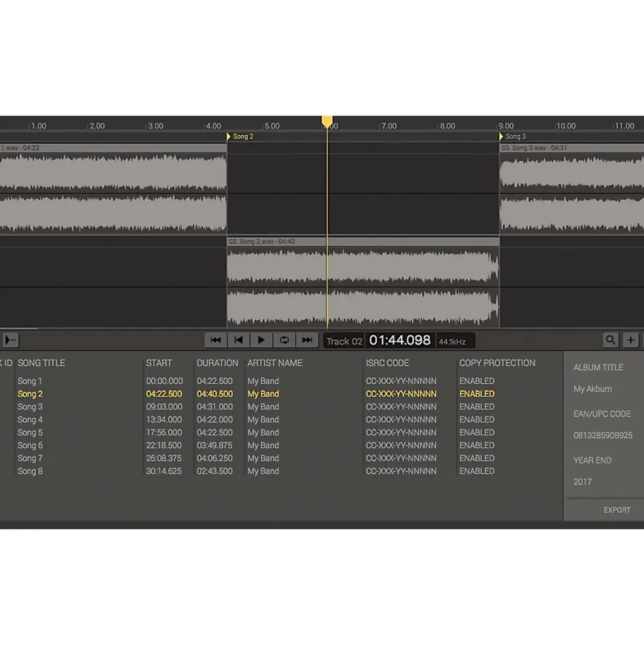Click the COPY PROTECTION column header
The width and height of the screenshot is (644, 645).
[x=497, y=363]
